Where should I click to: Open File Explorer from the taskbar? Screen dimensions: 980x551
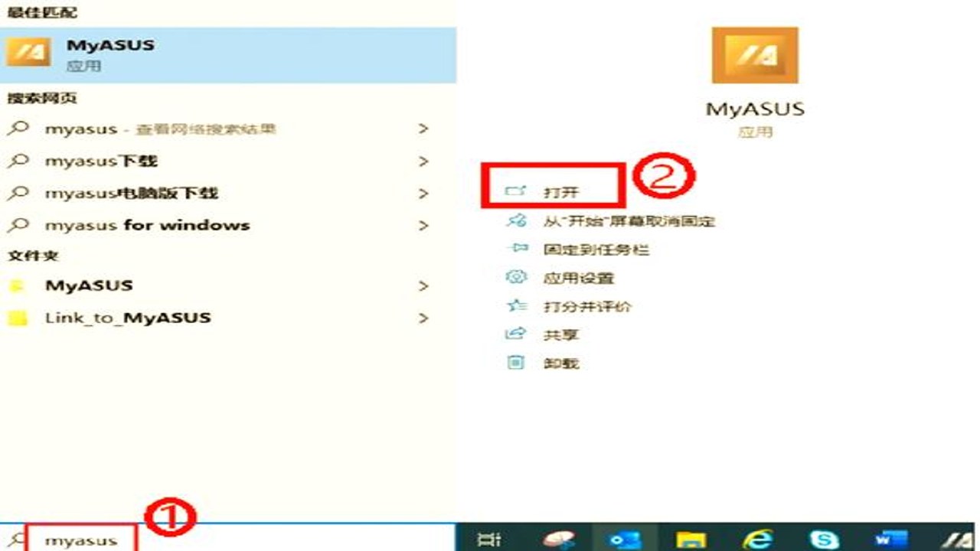691,540
